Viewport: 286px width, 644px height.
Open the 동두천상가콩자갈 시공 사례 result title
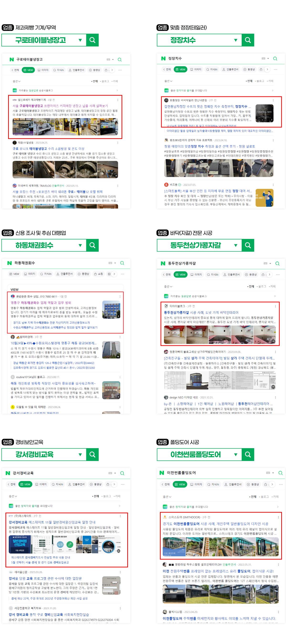pyautogui.click(x=201, y=312)
